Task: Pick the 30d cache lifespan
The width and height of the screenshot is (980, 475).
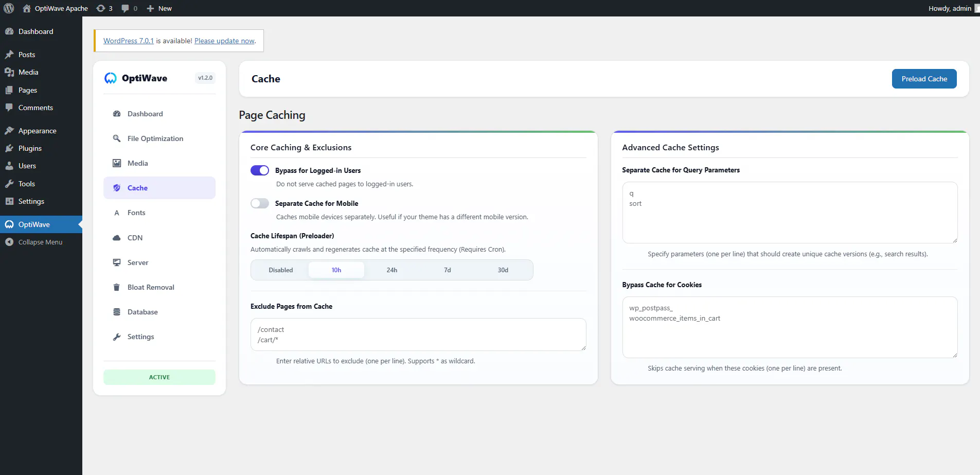Action: (x=503, y=270)
